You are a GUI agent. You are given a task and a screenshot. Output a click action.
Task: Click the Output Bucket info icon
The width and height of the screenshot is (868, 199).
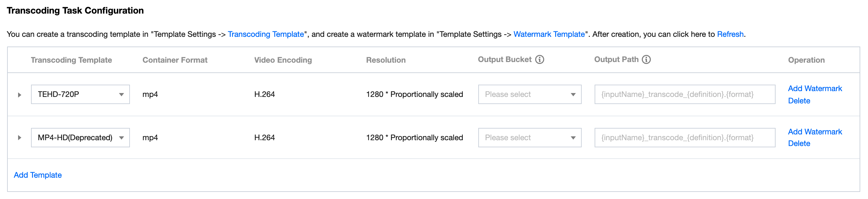click(x=539, y=59)
